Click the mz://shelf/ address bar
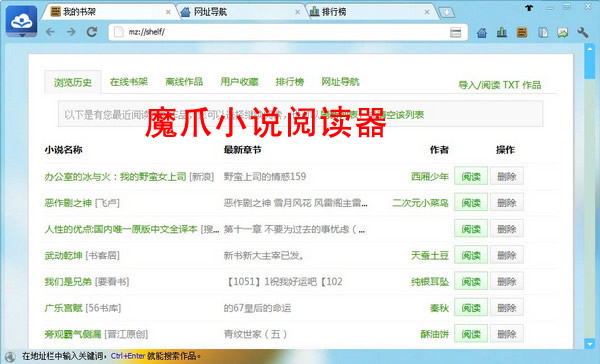The height and width of the screenshot is (364, 600). click(287, 32)
